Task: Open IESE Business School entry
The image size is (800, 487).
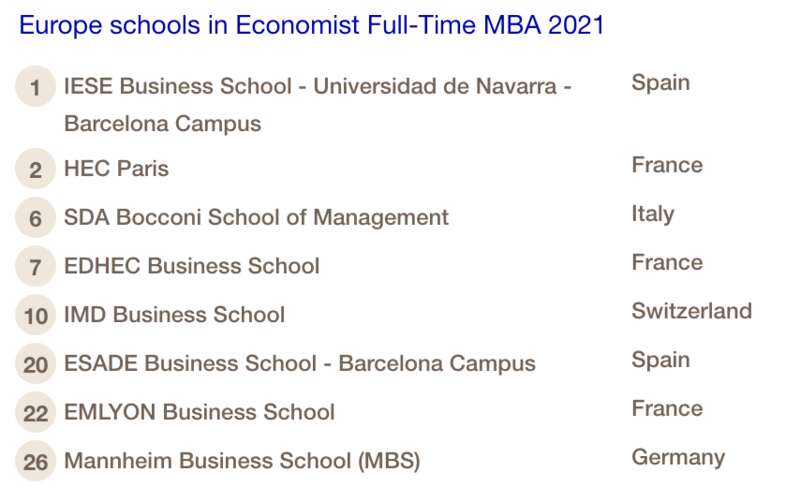Action: (317, 105)
